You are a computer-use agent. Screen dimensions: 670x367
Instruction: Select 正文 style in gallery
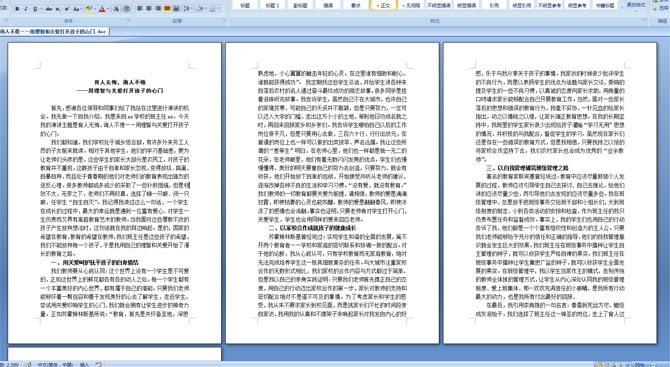tap(384, 5)
